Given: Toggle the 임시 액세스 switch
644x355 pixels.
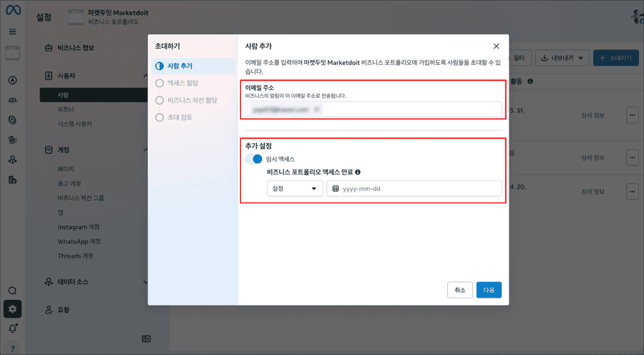Looking at the screenshot, I should (x=254, y=159).
